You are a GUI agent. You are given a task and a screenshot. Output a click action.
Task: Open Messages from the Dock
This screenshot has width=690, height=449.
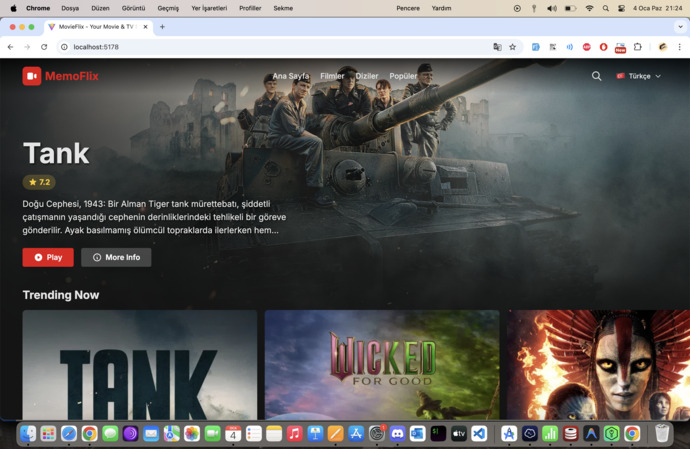click(110, 434)
